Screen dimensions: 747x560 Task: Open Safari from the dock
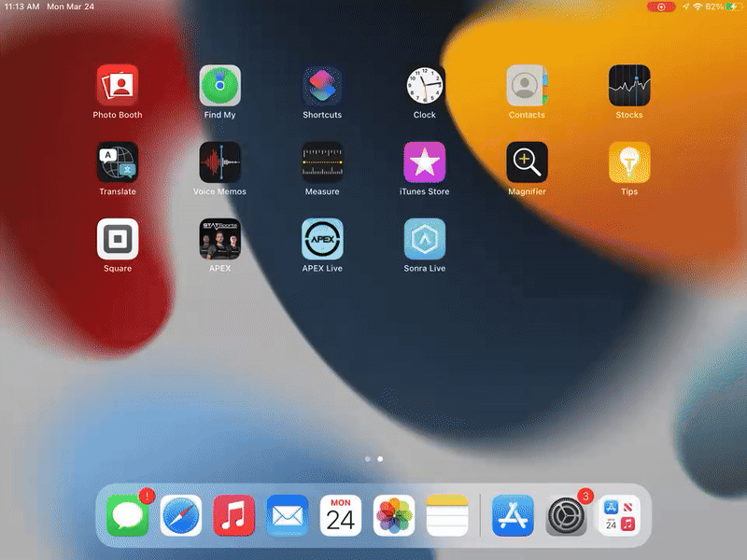[x=180, y=515]
